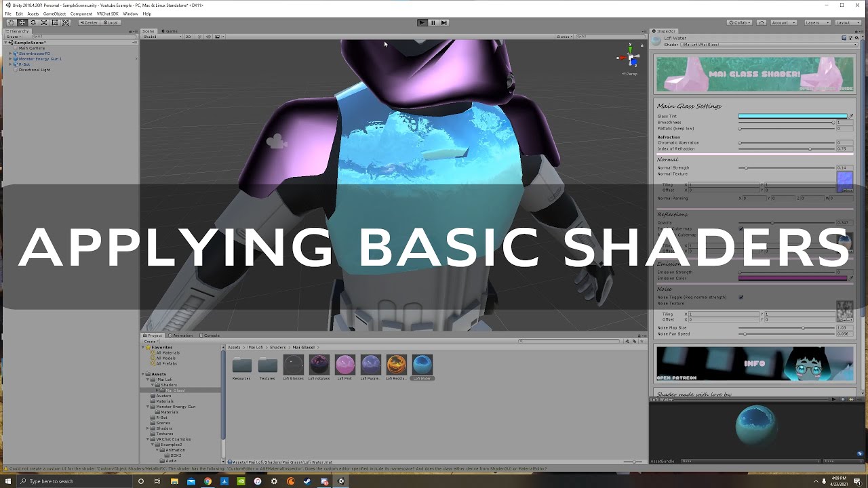
Task: Open Chrome from the Windows taskbar
Action: [x=208, y=481]
